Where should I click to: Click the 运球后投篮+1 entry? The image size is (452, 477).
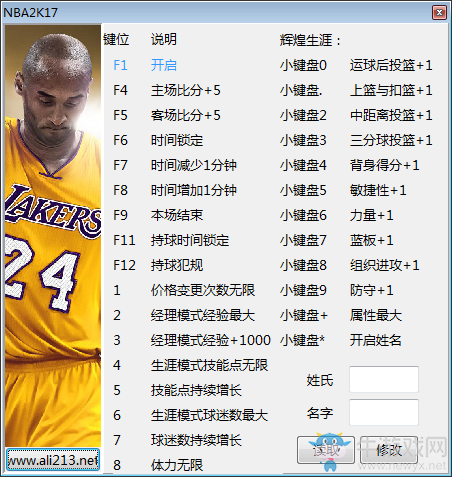(x=391, y=65)
